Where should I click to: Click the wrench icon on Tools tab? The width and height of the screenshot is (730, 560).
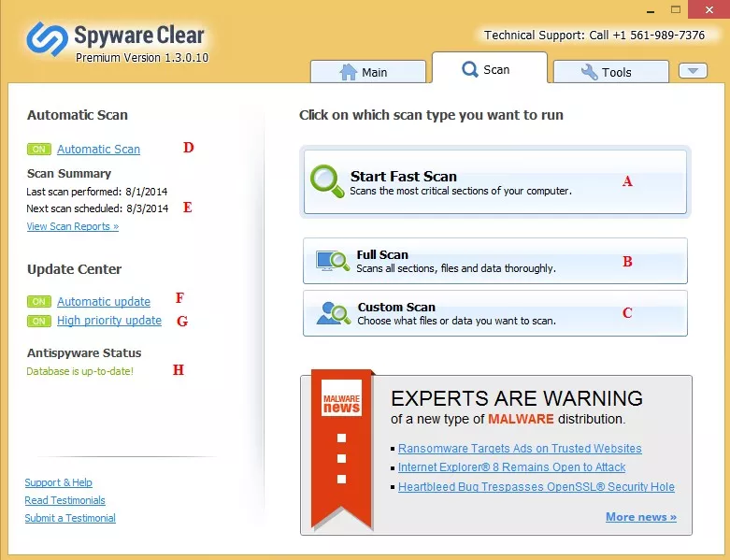pyautogui.click(x=590, y=72)
